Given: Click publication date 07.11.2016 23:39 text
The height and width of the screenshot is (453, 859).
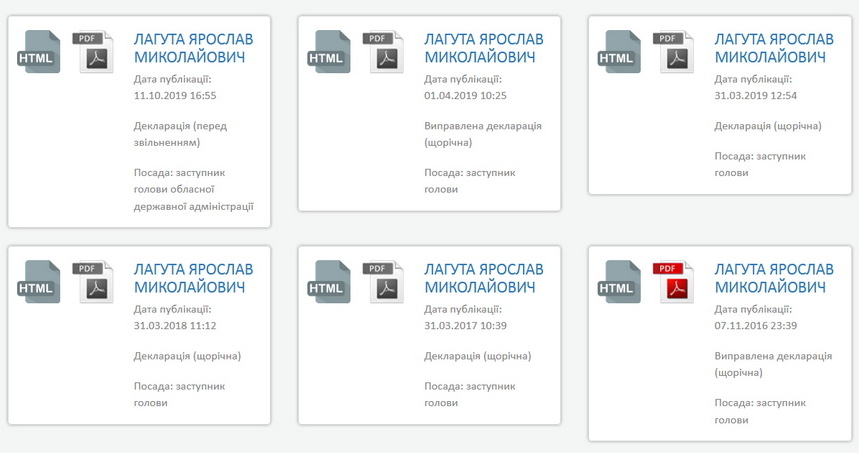Looking at the screenshot, I should 755,325.
